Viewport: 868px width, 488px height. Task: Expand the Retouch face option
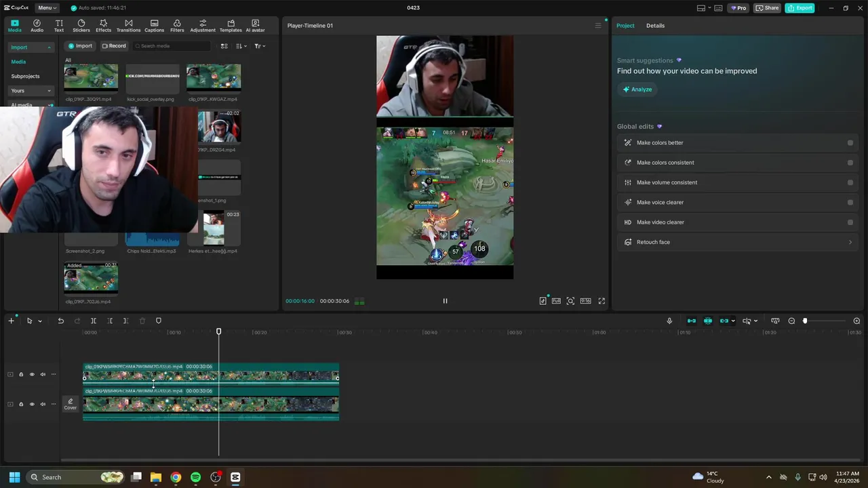850,242
